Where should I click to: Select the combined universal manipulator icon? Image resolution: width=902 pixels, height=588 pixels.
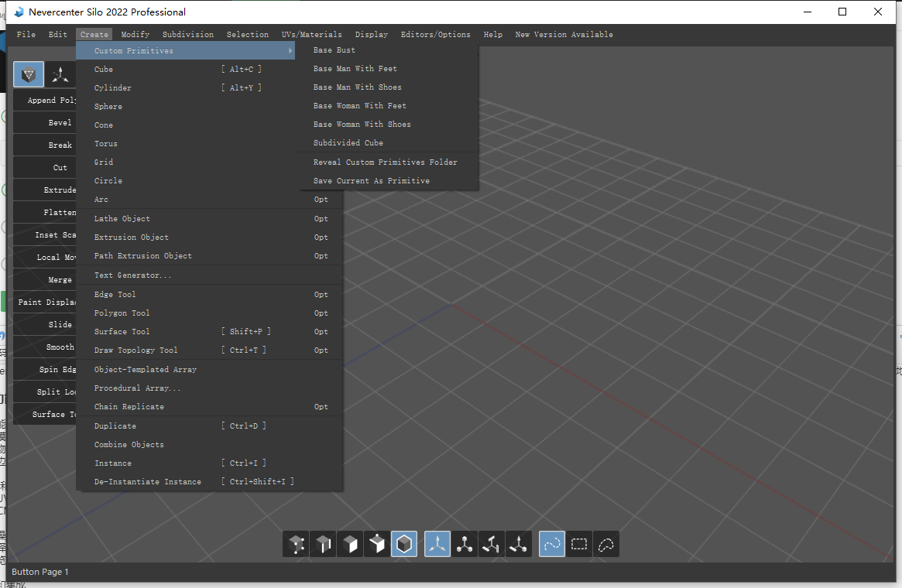tap(518, 544)
